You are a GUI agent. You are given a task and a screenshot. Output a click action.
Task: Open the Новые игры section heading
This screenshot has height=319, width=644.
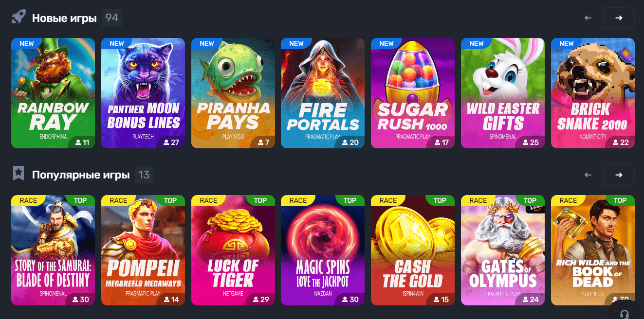click(64, 18)
